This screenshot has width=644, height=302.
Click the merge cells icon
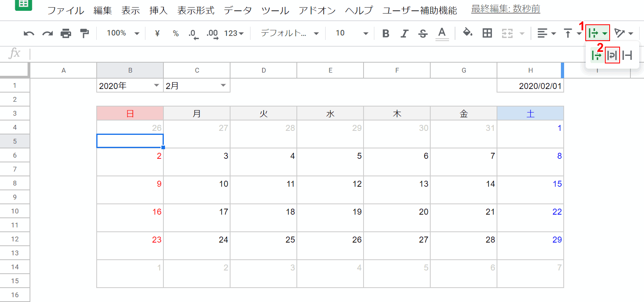click(x=507, y=33)
